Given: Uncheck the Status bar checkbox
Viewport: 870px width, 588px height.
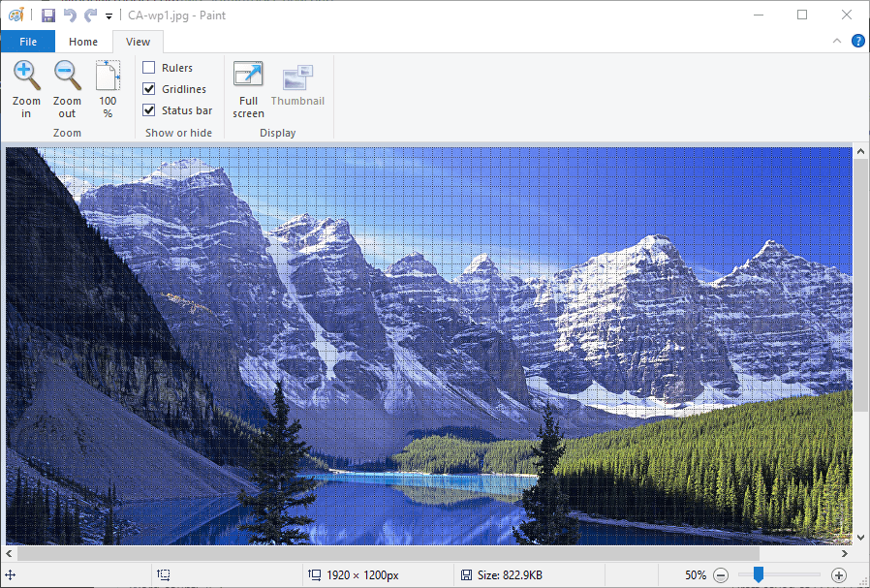Looking at the screenshot, I should pos(148,110).
